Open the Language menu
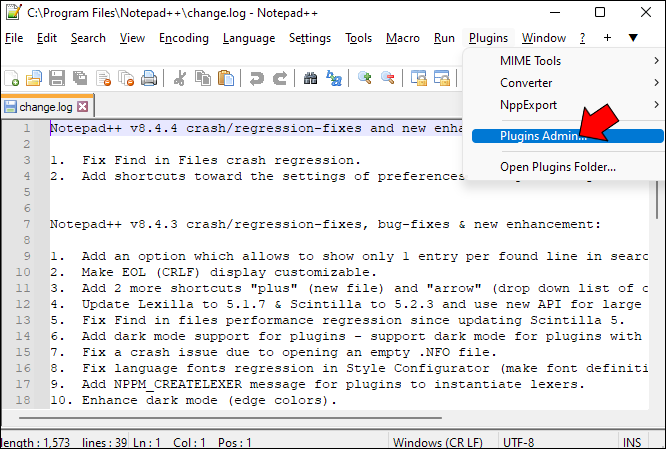Viewport: 666px width, 449px height. tap(249, 38)
